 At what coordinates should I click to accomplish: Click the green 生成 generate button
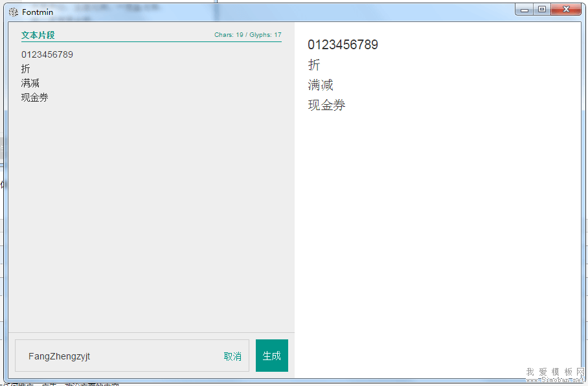[271, 356]
